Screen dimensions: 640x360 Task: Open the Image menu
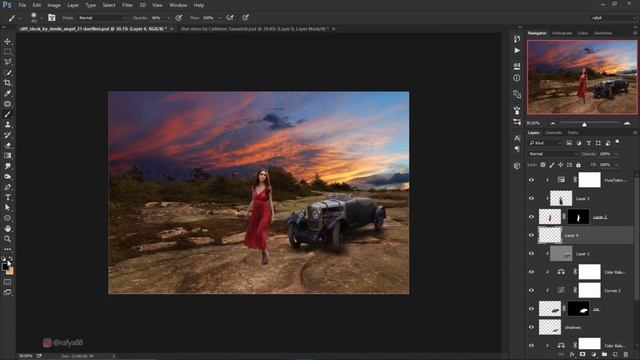click(x=54, y=5)
